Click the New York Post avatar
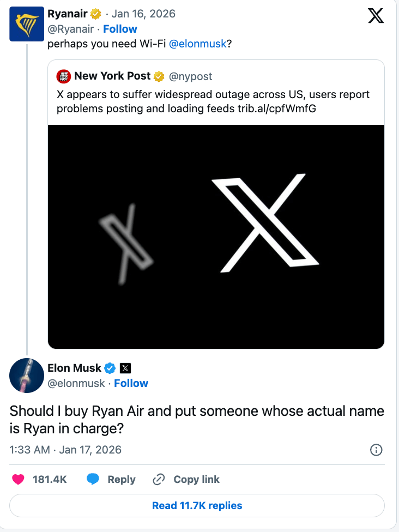The height and width of the screenshot is (532, 399). point(64,76)
